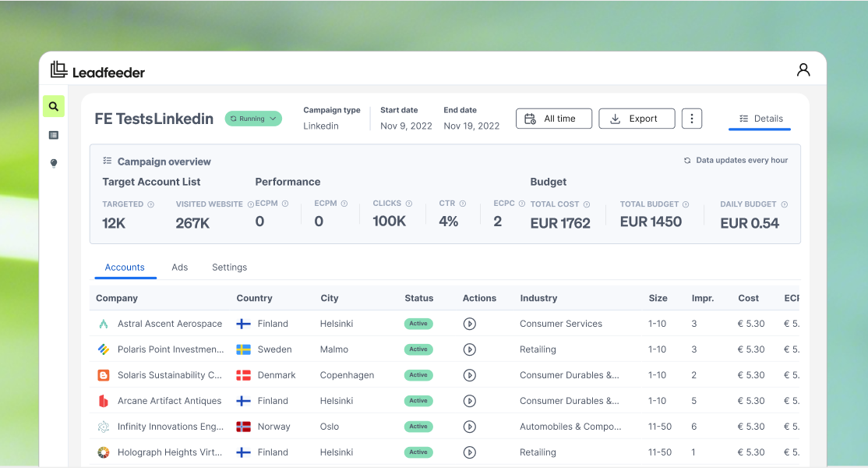Click the Status column header
Screen dimensions: 868x468
point(419,298)
